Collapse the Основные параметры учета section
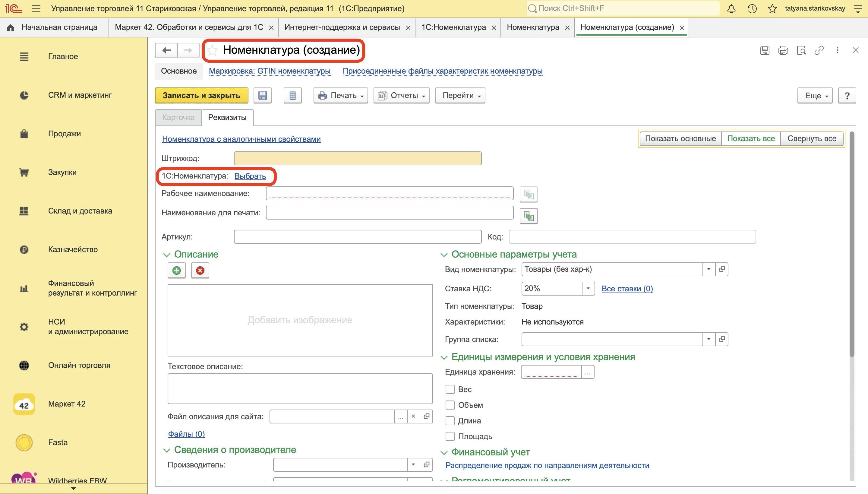The width and height of the screenshot is (868, 494). (x=444, y=255)
